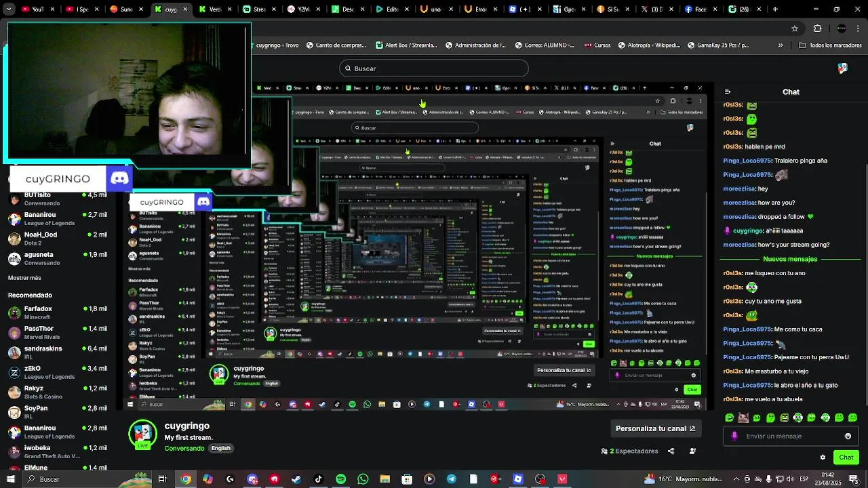Open Carrito de compras bookmark
Screen dimensions: 868x488
click(x=335, y=45)
